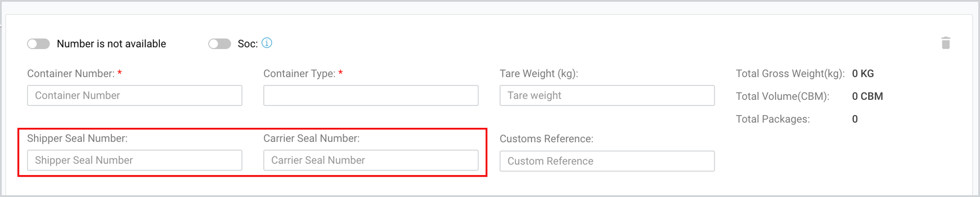Click the "Customs Reference:" label
Image resolution: width=980 pixels, height=197 pixels.
pyautogui.click(x=547, y=139)
